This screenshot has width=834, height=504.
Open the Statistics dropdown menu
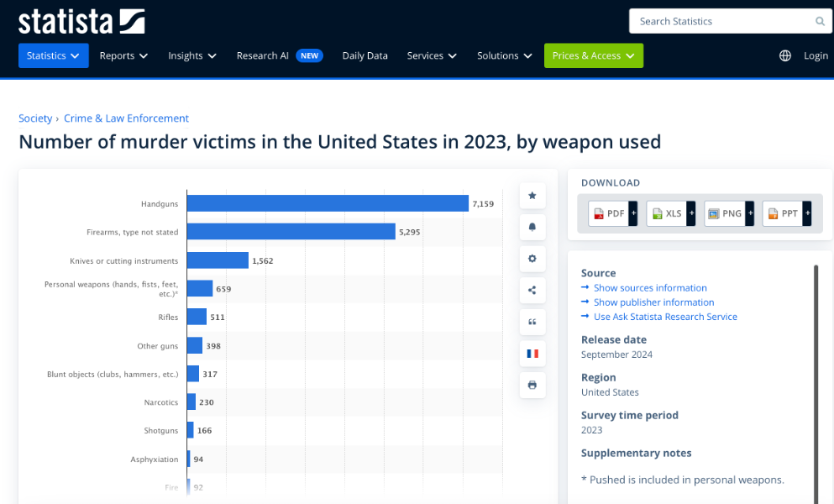(x=53, y=55)
